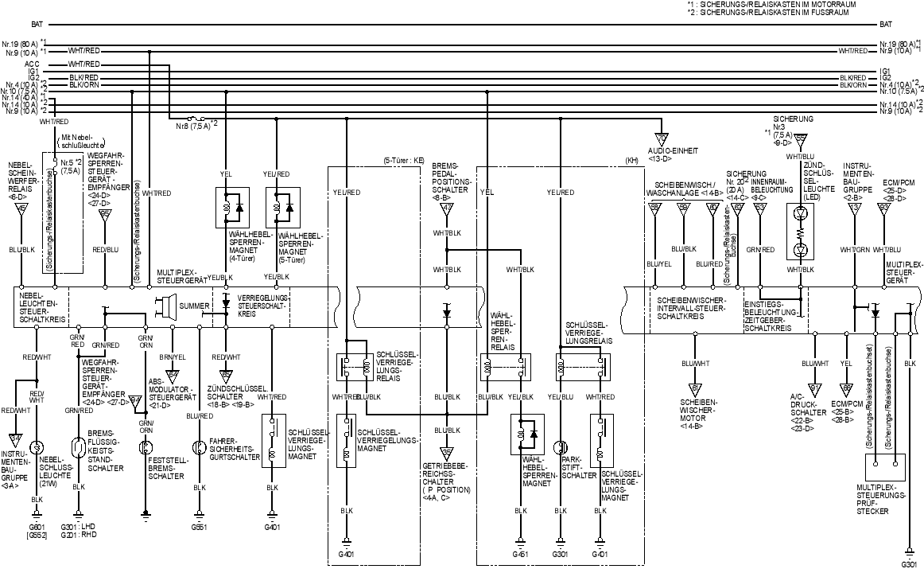Click the Nebelschlussleuchte 21W lamp symbol
Viewport: 924px width, 569px height.
coord(36,446)
